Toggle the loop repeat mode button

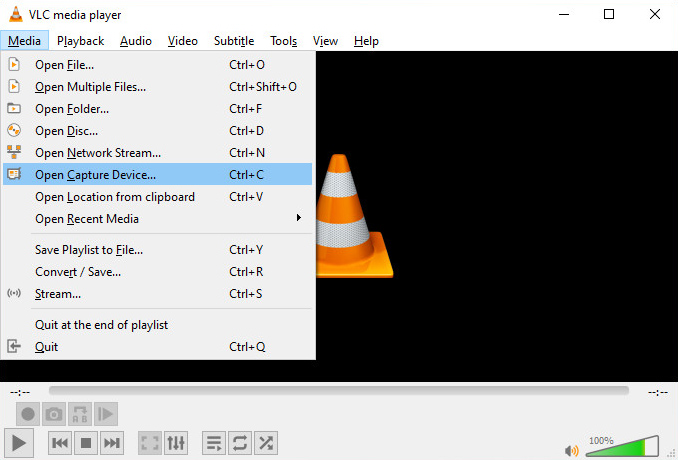click(x=240, y=443)
